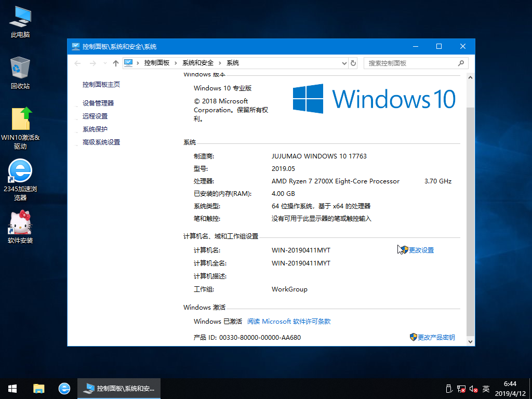Click the model value 2019.05

283,169
